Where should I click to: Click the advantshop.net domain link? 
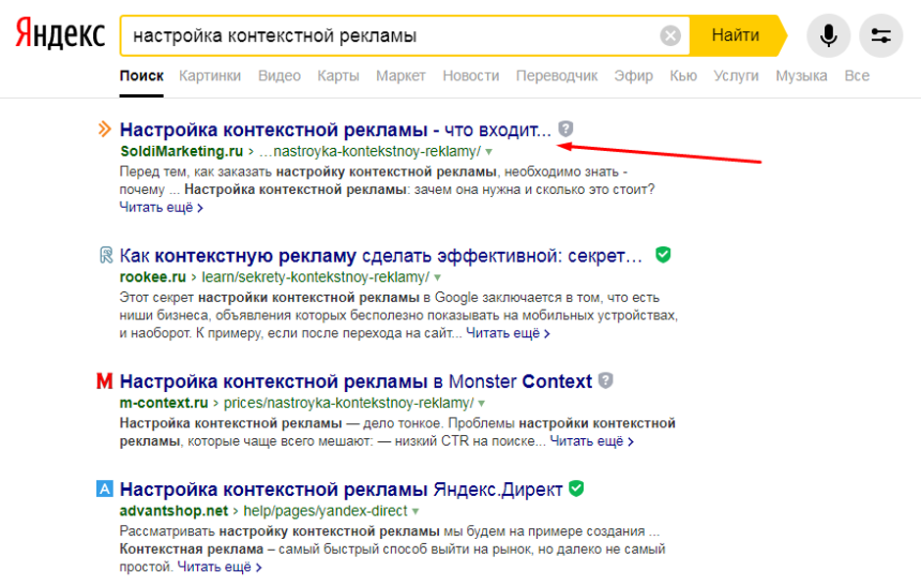[173, 511]
